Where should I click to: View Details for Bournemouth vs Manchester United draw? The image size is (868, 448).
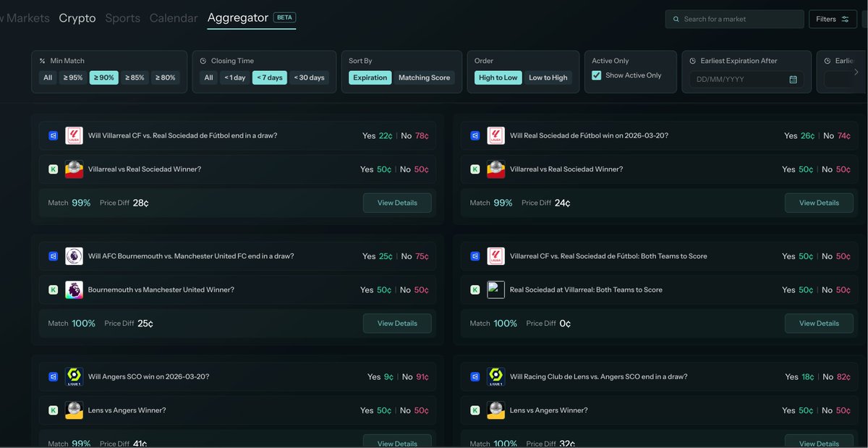pos(397,324)
